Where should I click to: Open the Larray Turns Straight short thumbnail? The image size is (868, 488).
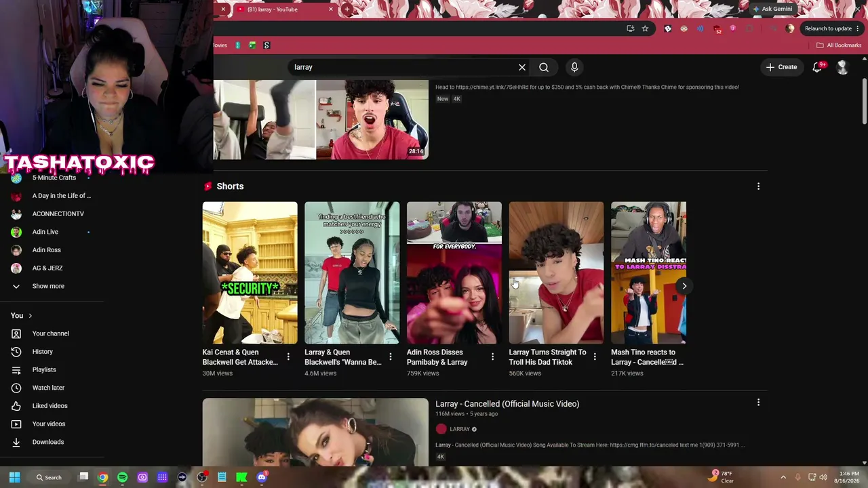[556, 272]
